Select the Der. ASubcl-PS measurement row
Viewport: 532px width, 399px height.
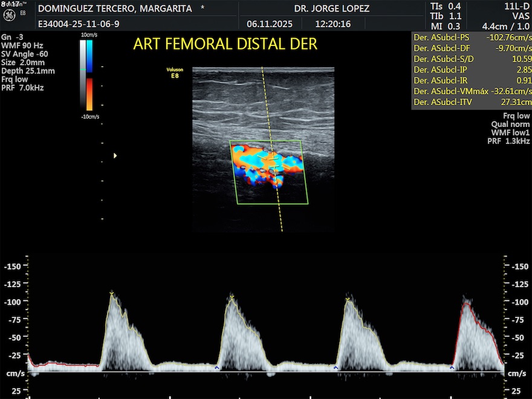point(471,37)
